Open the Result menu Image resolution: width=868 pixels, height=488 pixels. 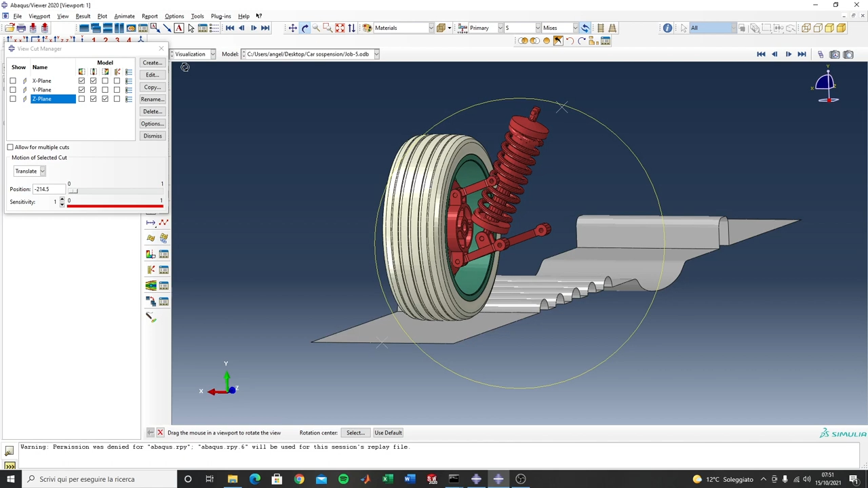pos(83,16)
